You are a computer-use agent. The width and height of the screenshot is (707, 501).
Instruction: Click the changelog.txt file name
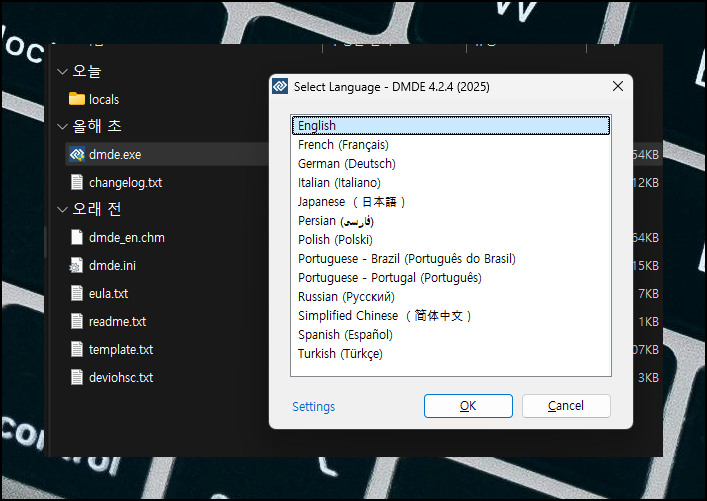point(125,183)
